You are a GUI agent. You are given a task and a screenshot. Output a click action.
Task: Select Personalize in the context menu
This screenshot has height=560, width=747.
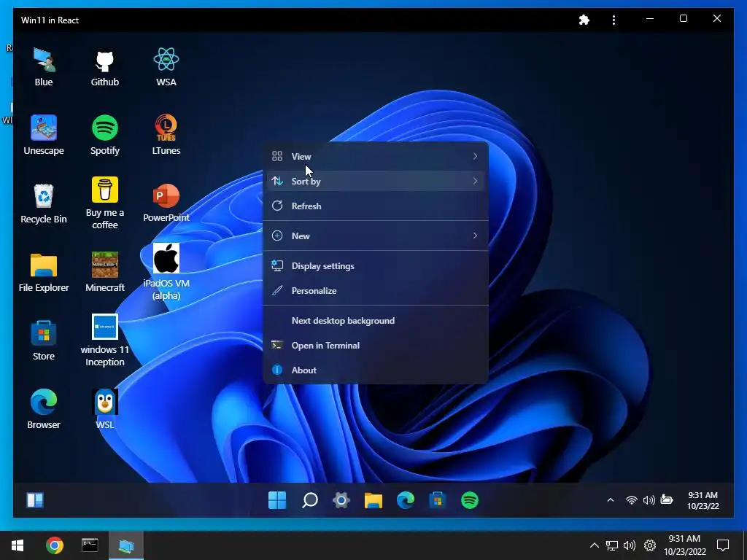pos(376,290)
